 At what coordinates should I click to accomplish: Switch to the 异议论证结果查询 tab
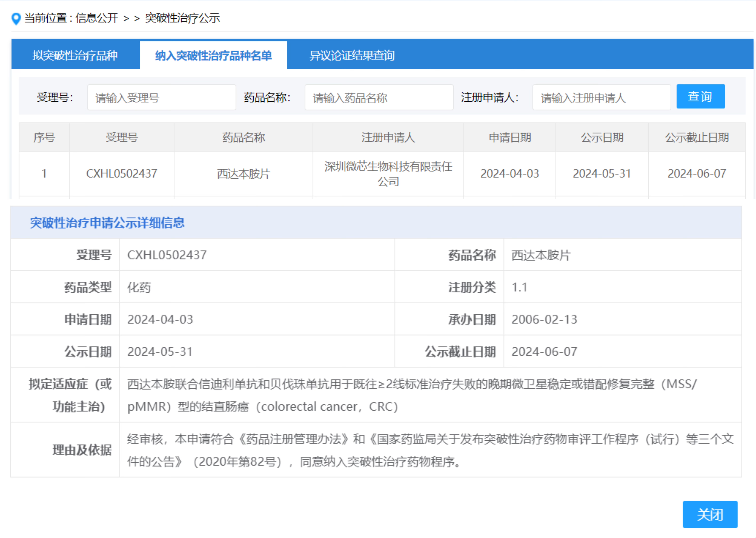pyautogui.click(x=352, y=55)
